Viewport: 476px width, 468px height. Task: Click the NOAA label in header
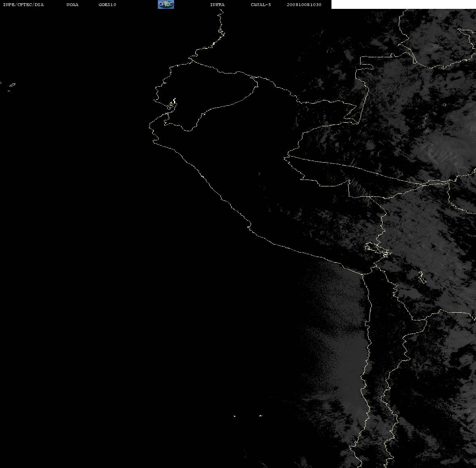pyautogui.click(x=72, y=4)
